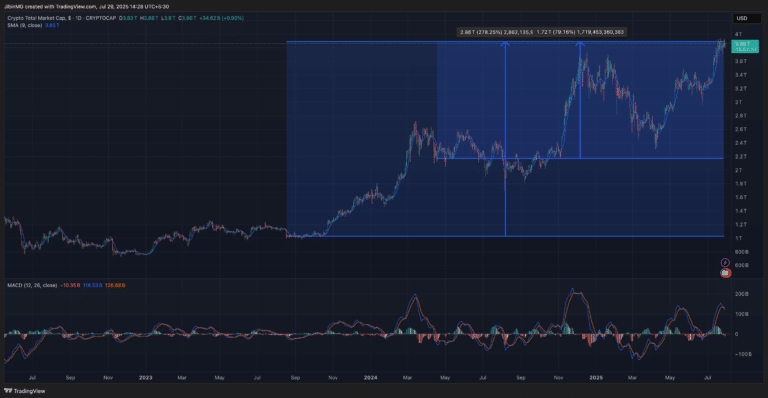Click the TradingView logo at bottom left
768x398 pixels.
coord(24,391)
